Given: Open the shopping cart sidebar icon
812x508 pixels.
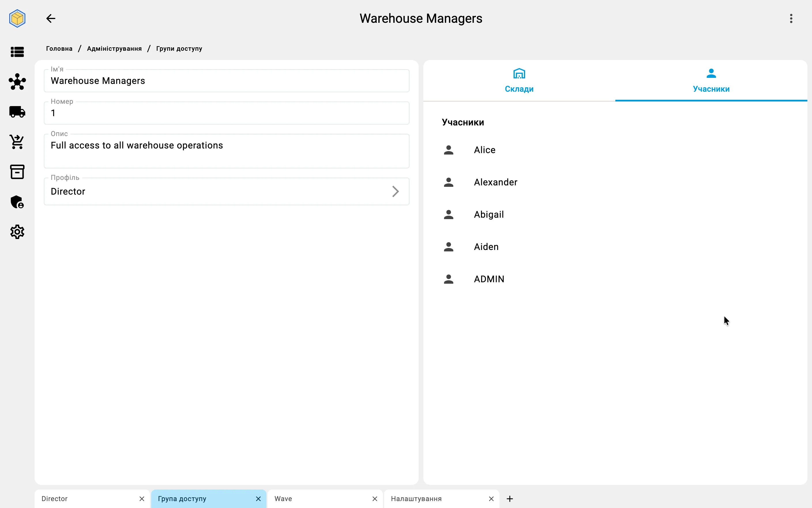Looking at the screenshot, I should click(x=17, y=142).
